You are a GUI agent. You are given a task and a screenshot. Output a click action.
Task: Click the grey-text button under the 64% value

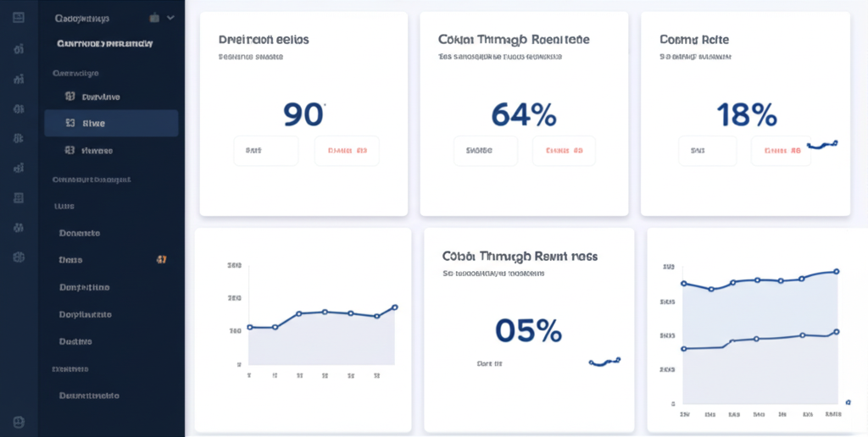point(484,151)
